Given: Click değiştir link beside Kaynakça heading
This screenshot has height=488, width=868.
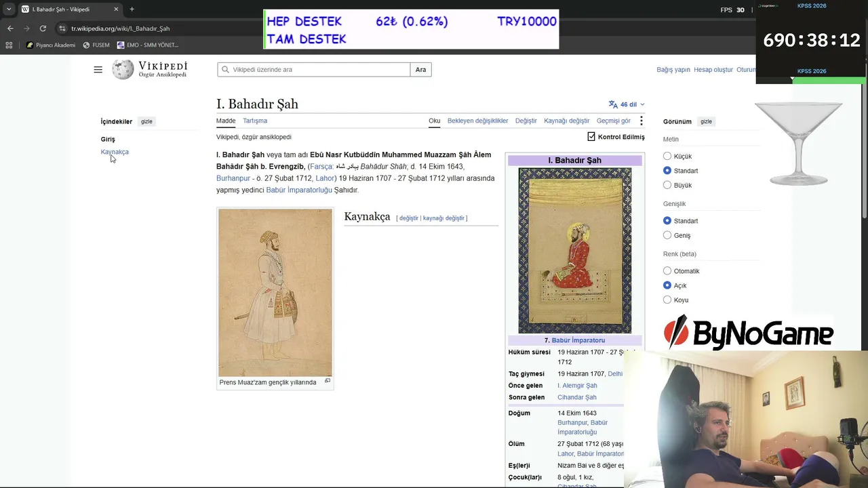Looking at the screenshot, I should pos(409,218).
